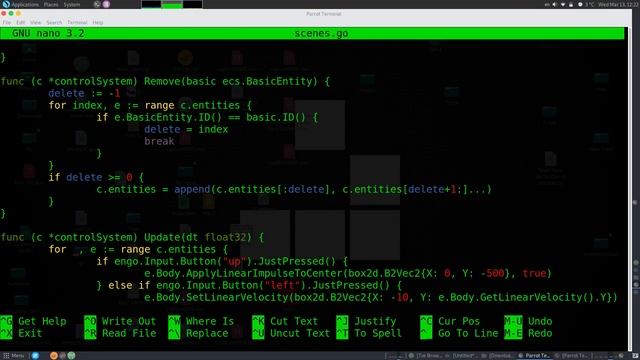Click the Go To Line shortcut
640x360 pixels.
(x=459, y=333)
